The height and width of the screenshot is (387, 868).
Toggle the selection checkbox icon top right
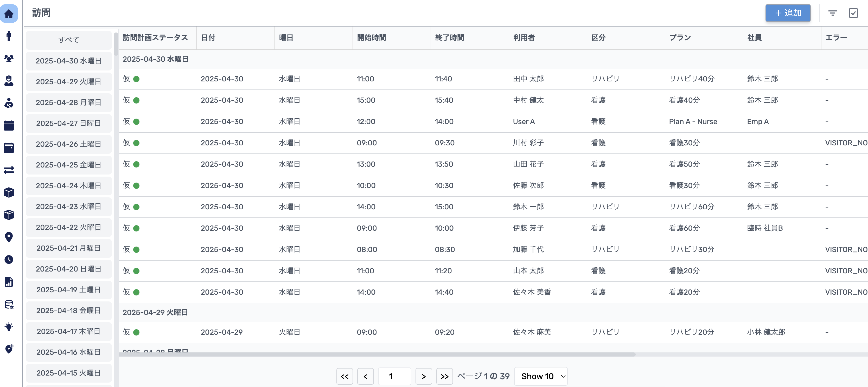[x=853, y=13]
